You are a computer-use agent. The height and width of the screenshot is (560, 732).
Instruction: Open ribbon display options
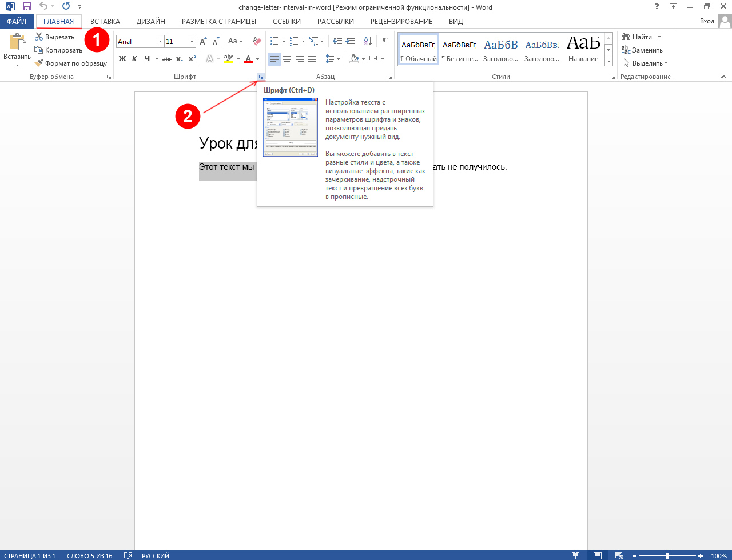point(674,7)
